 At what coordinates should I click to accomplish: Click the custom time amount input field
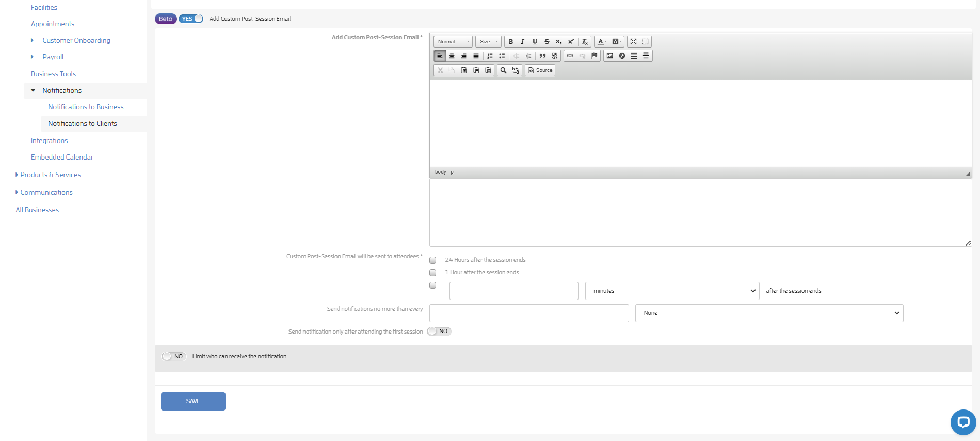pyautogui.click(x=514, y=291)
